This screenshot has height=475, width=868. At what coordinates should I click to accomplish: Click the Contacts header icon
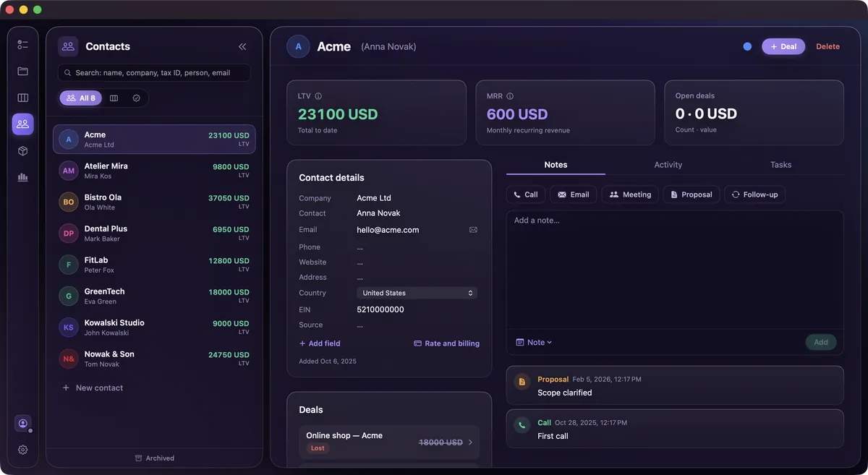(68, 46)
